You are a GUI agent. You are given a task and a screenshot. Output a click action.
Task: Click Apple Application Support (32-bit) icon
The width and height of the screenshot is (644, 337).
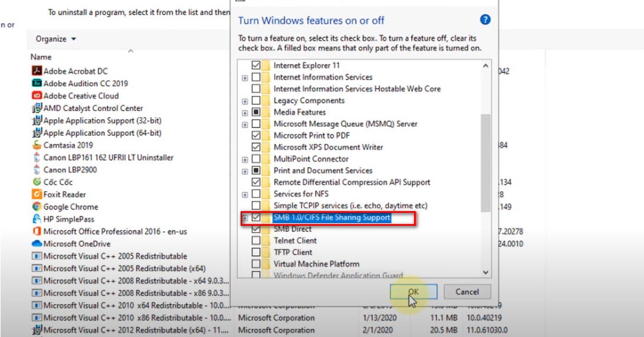(37, 120)
